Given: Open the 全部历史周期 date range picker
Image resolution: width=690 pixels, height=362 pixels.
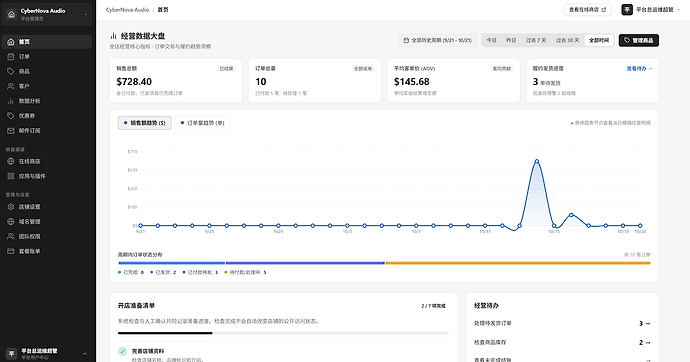Looking at the screenshot, I should (437, 40).
